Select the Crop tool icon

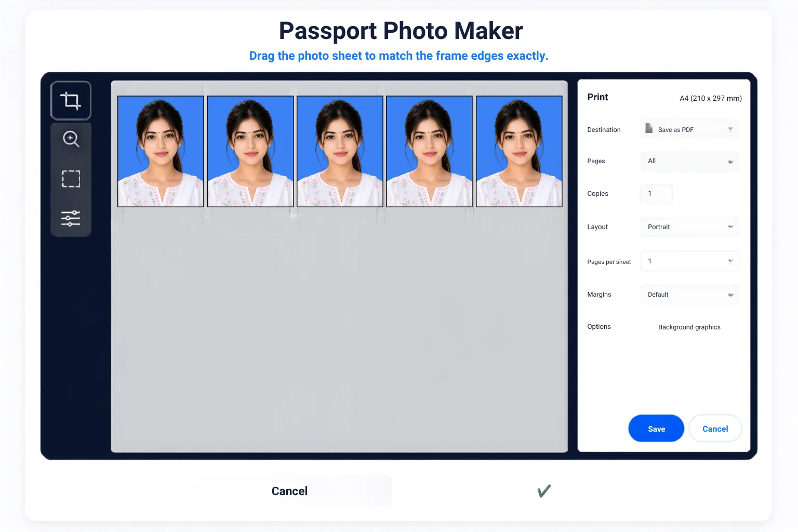(71, 100)
